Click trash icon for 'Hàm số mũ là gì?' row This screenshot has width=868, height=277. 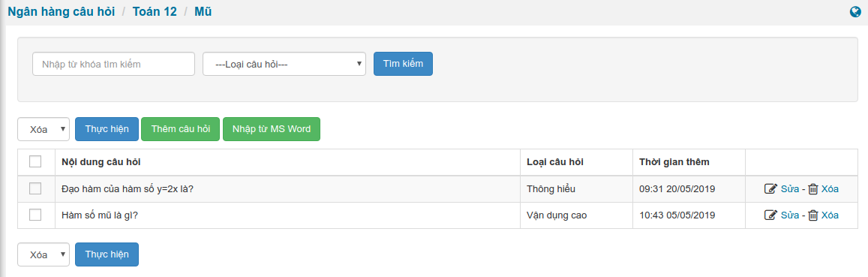click(x=813, y=215)
